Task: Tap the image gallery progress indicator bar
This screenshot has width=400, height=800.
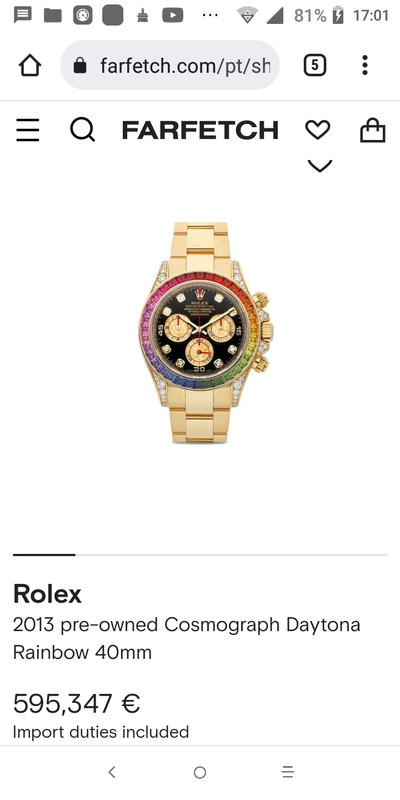Action: click(x=200, y=555)
